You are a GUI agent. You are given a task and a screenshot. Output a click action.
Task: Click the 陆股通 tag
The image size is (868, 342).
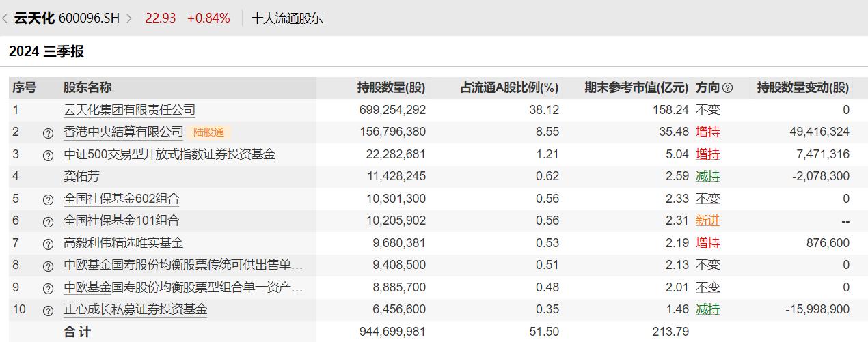208,132
